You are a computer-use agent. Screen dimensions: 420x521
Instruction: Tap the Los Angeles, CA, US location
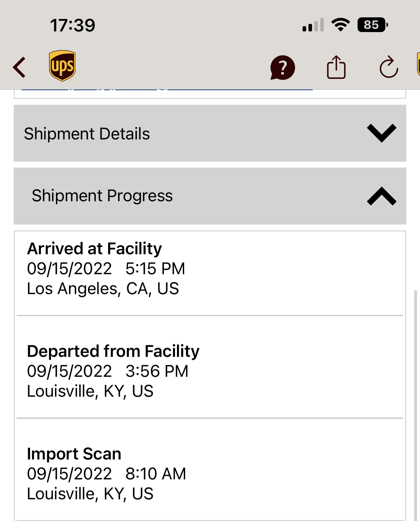click(x=103, y=289)
